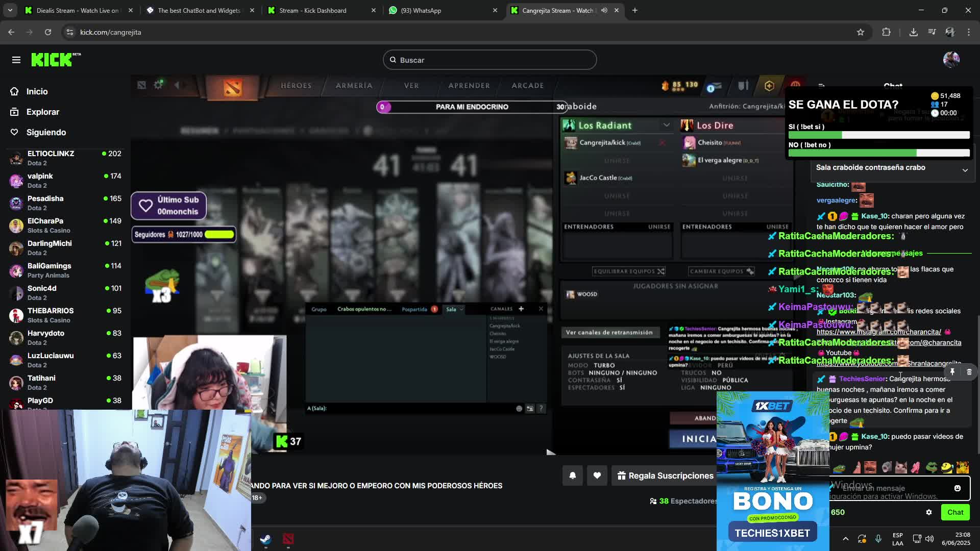View site information icon in address bar
Screen dimensions: 980x551
point(70,32)
